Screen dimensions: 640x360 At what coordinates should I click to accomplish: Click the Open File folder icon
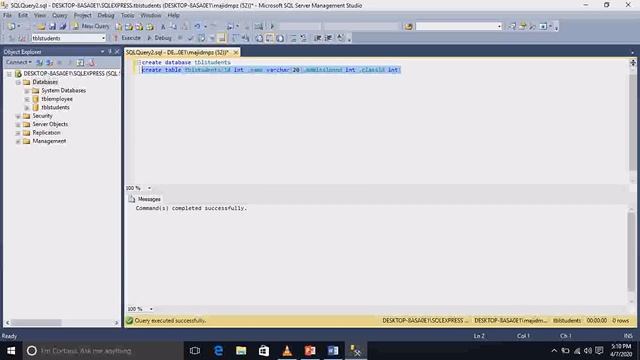(x=41, y=26)
